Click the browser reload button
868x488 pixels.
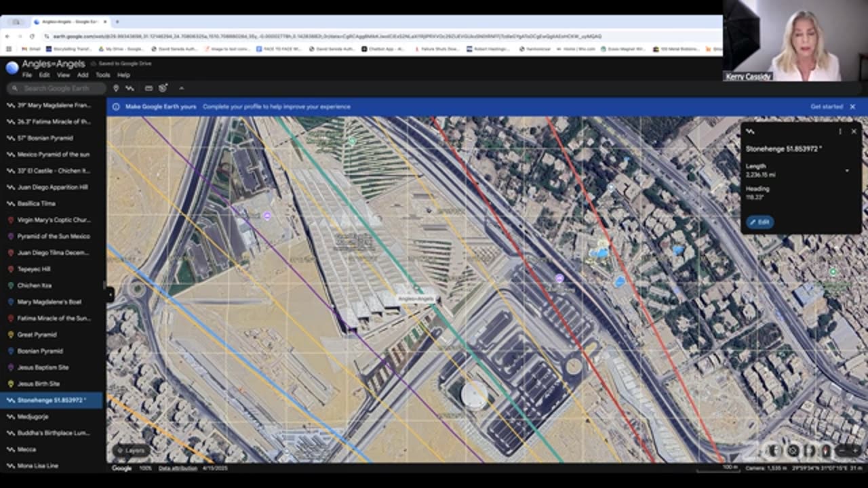[32, 36]
